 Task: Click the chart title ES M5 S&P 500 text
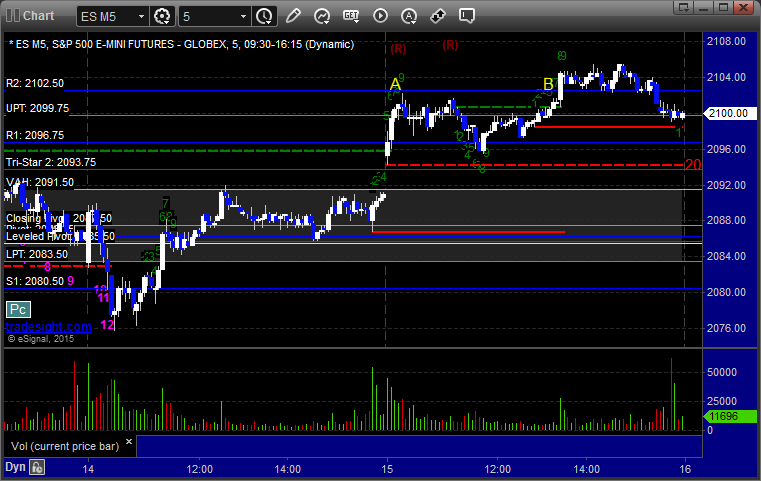pos(182,44)
